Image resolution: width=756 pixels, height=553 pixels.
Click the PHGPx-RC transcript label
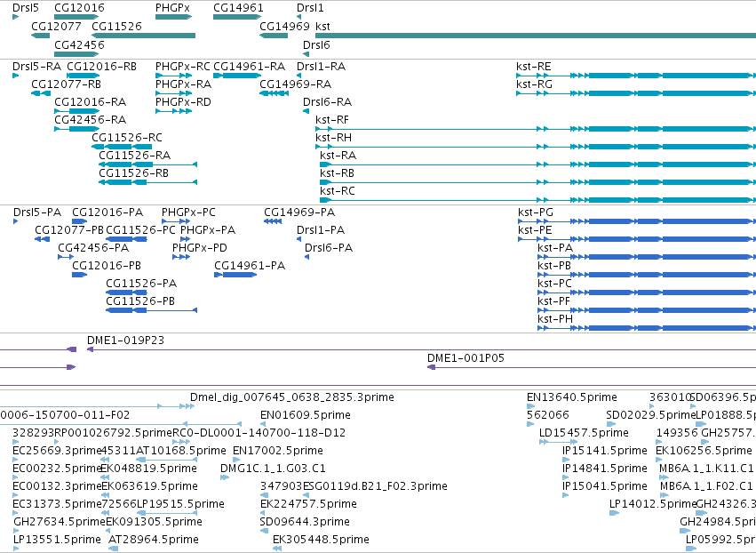click(x=183, y=67)
